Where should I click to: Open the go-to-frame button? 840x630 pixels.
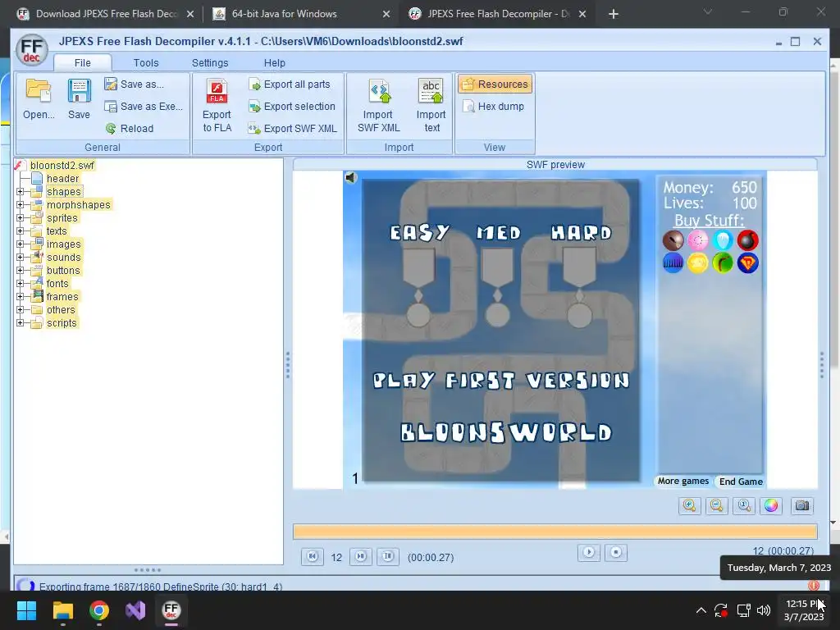388,557
